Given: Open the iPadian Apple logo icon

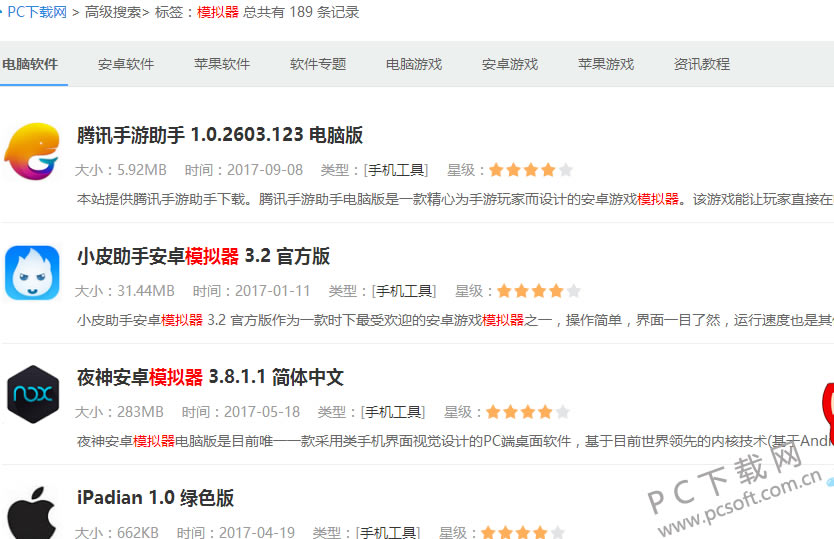Looking at the screenshot, I should tap(32, 512).
